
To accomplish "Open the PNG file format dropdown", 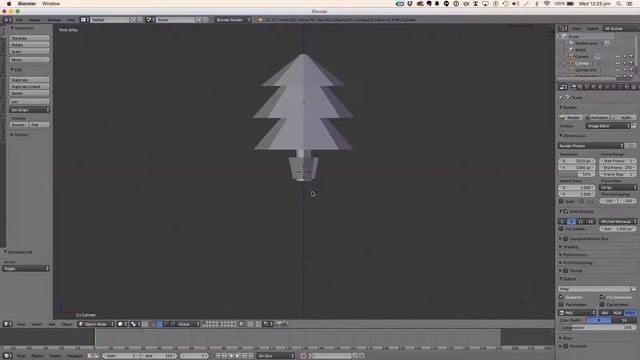I will (577, 313).
